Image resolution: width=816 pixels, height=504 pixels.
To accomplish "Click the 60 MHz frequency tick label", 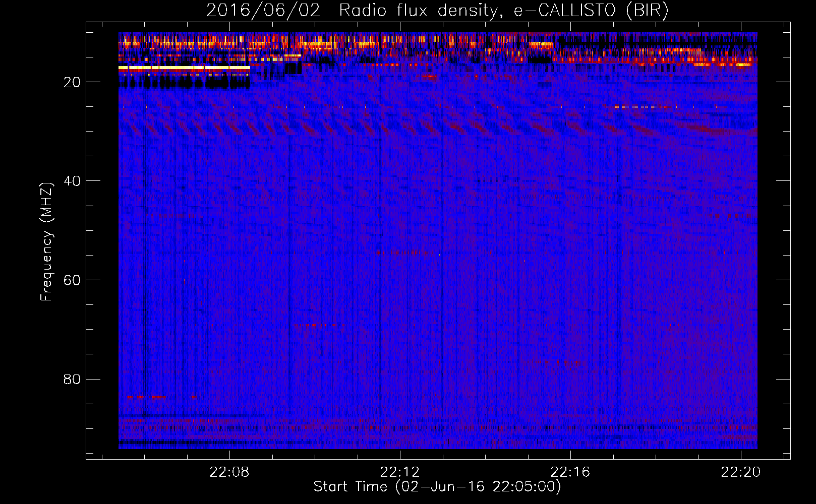I will tap(72, 280).
